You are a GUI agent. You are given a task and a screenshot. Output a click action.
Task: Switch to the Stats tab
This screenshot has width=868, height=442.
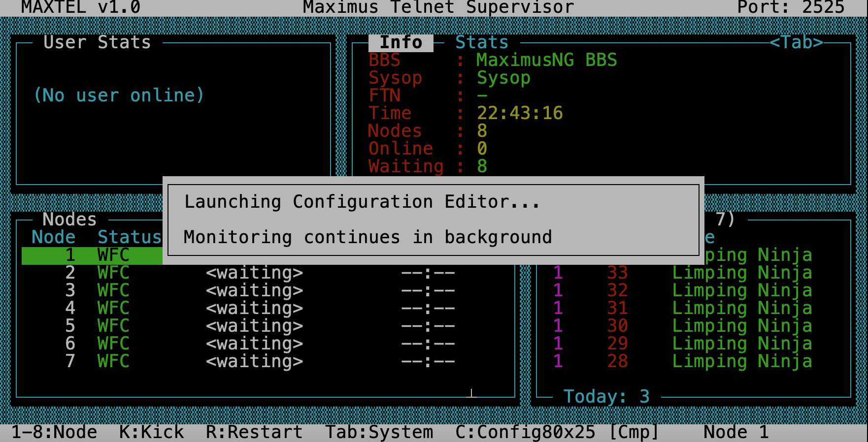[481, 43]
